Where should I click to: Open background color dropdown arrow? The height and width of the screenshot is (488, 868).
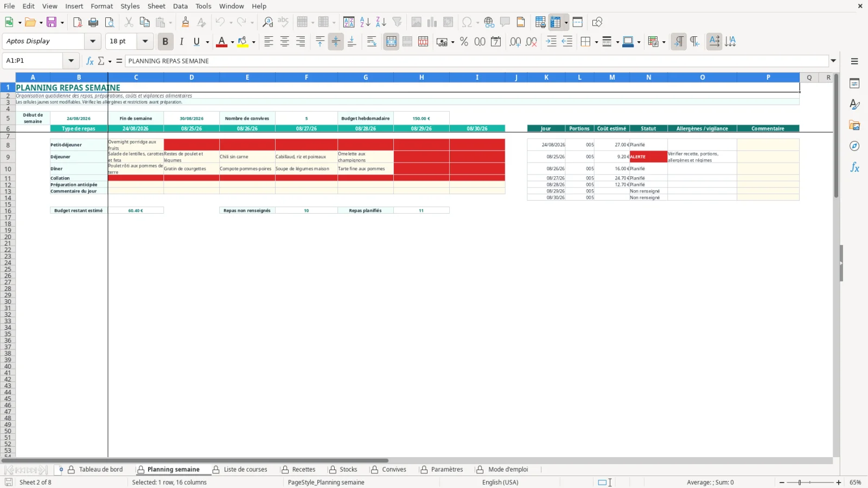pyautogui.click(x=253, y=42)
